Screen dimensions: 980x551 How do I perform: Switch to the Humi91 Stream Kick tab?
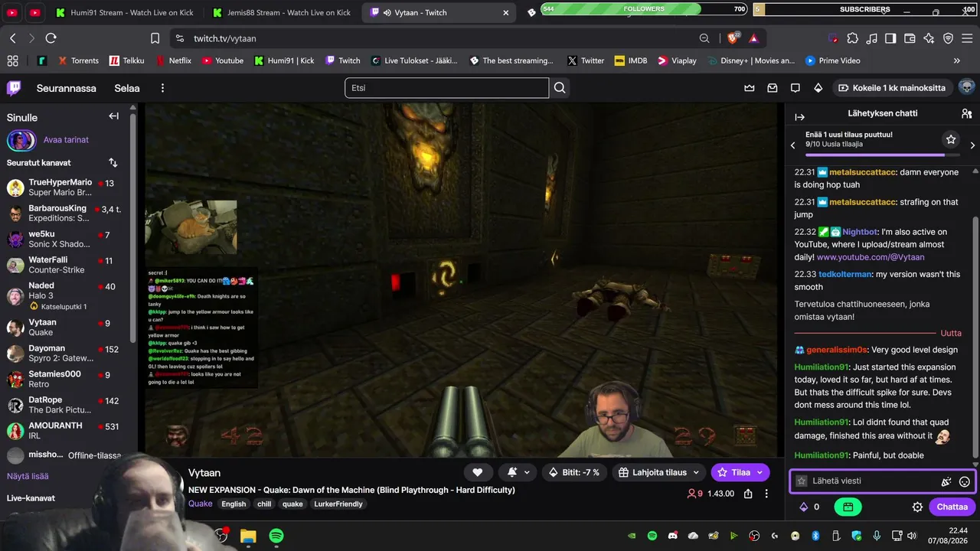click(x=124, y=12)
